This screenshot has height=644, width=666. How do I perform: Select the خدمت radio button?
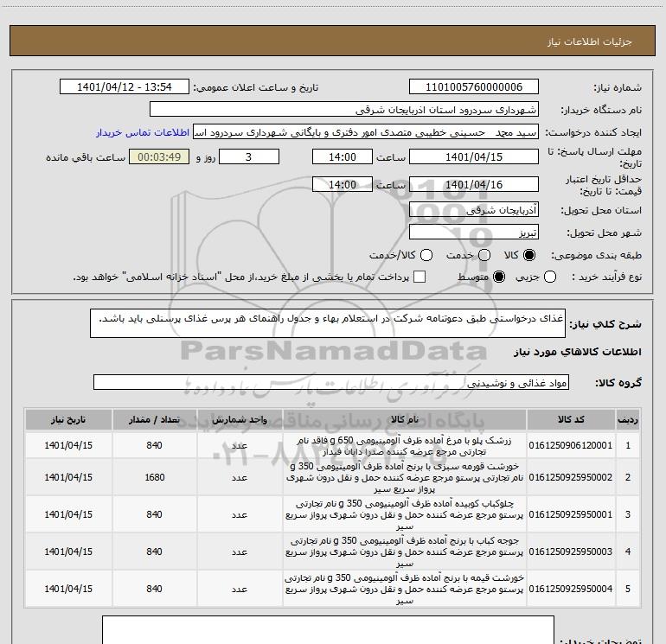coord(484,255)
